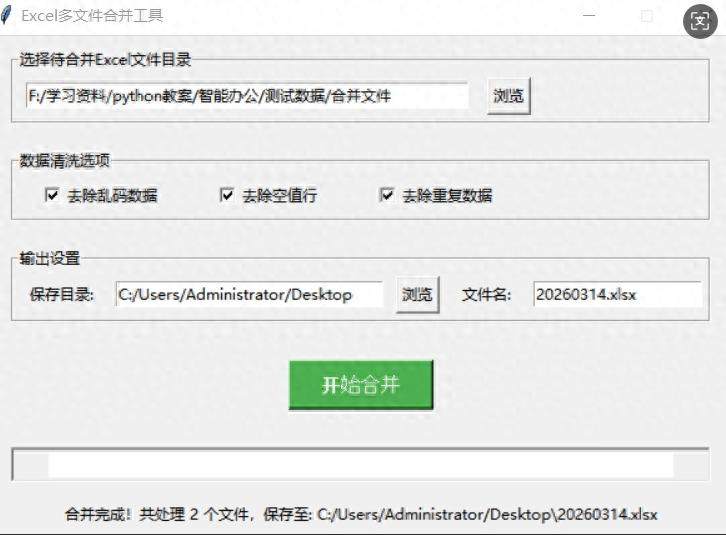
Task: Maximize the Excel merge tool window
Action: point(647,16)
